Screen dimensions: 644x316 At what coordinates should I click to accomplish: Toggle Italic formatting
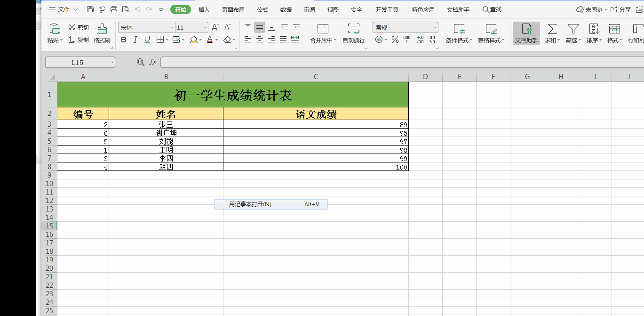[135, 40]
